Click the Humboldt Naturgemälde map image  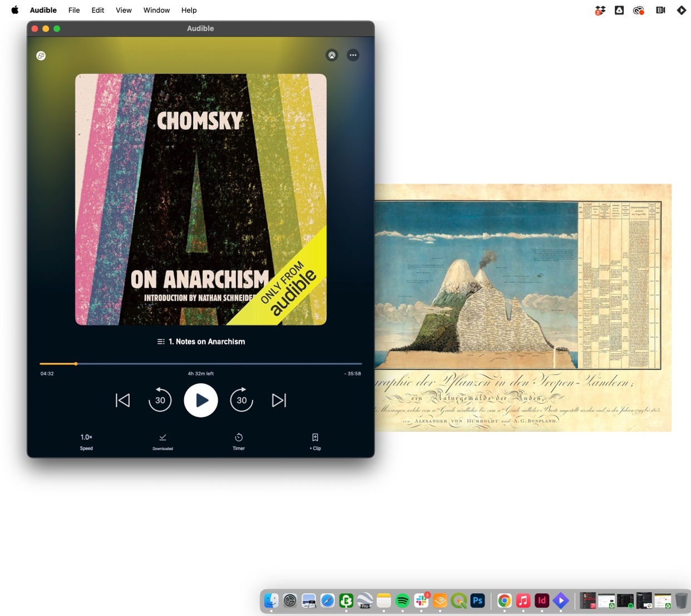click(x=523, y=308)
